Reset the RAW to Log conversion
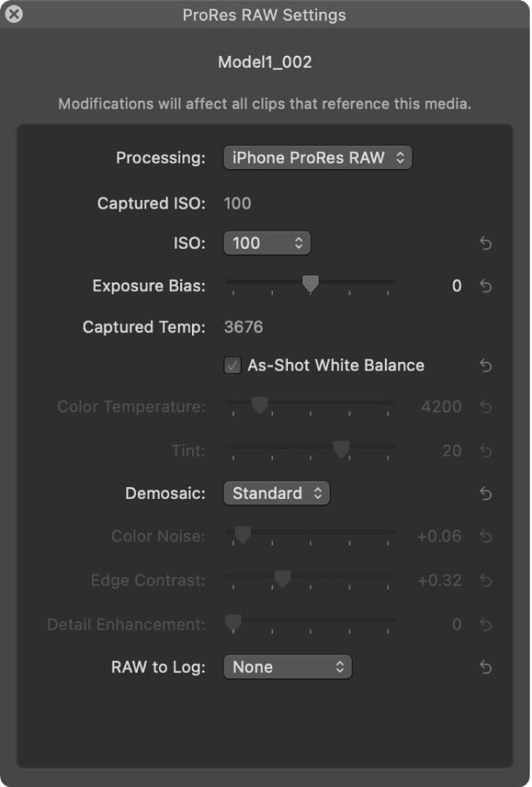This screenshot has height=787, width=532. coord(485,667)
